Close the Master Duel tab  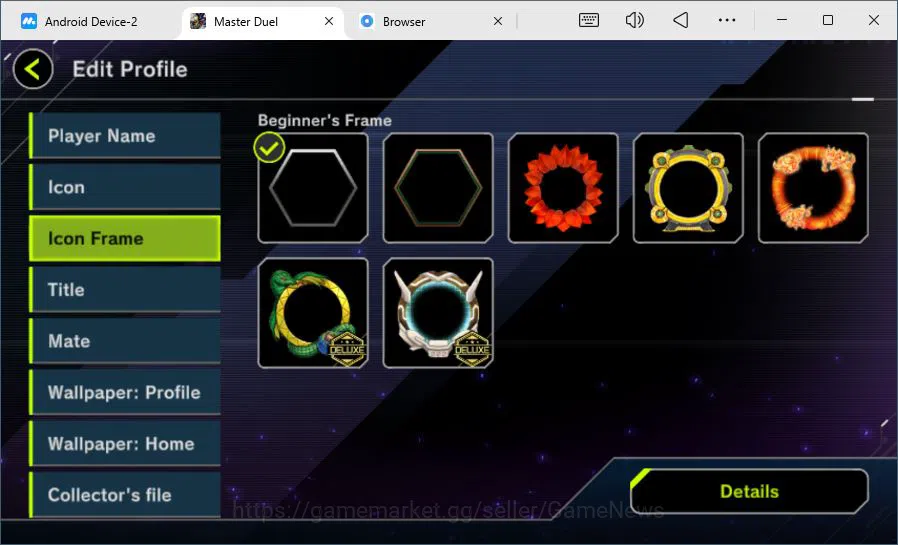coord(329,21)
